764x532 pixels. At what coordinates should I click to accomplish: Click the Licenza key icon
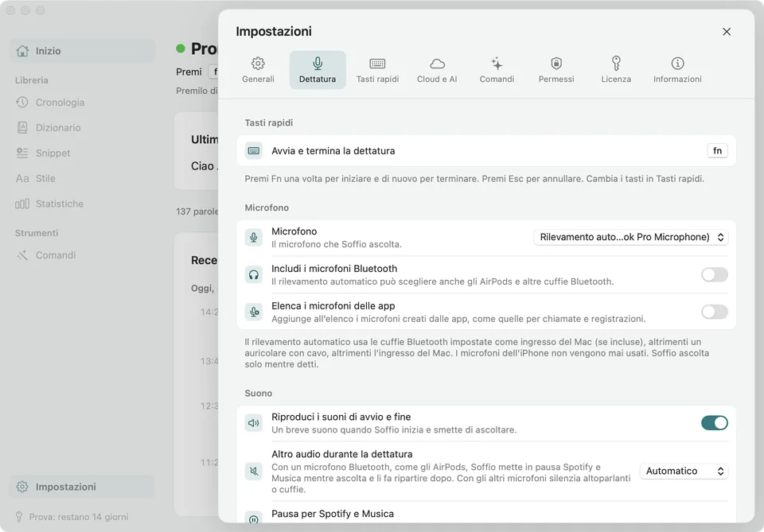click(616, 64)
